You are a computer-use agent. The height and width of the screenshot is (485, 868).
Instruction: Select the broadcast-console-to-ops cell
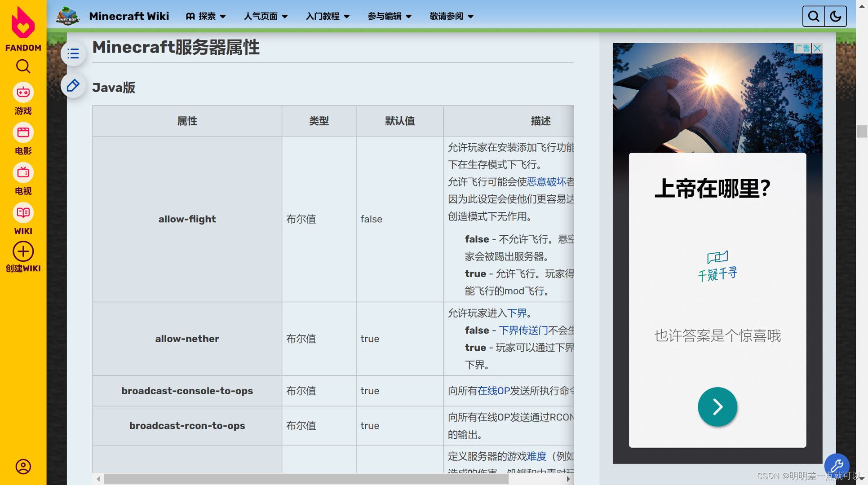(x=187, y=391)
